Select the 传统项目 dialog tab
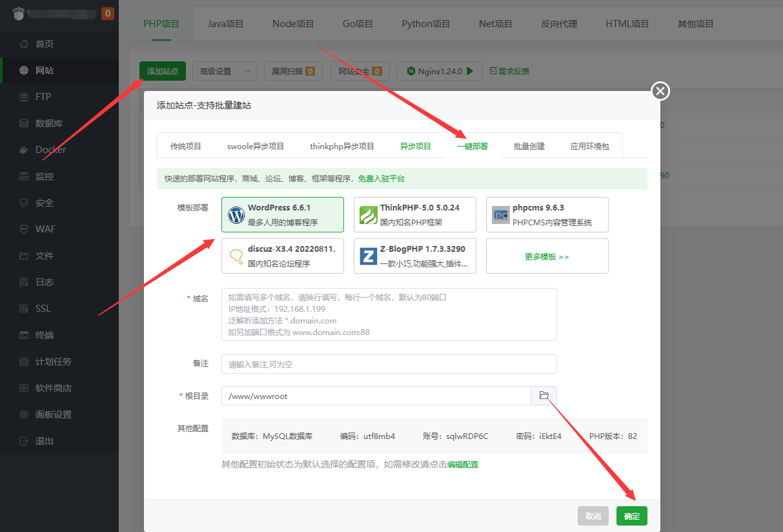 (186, 146)
